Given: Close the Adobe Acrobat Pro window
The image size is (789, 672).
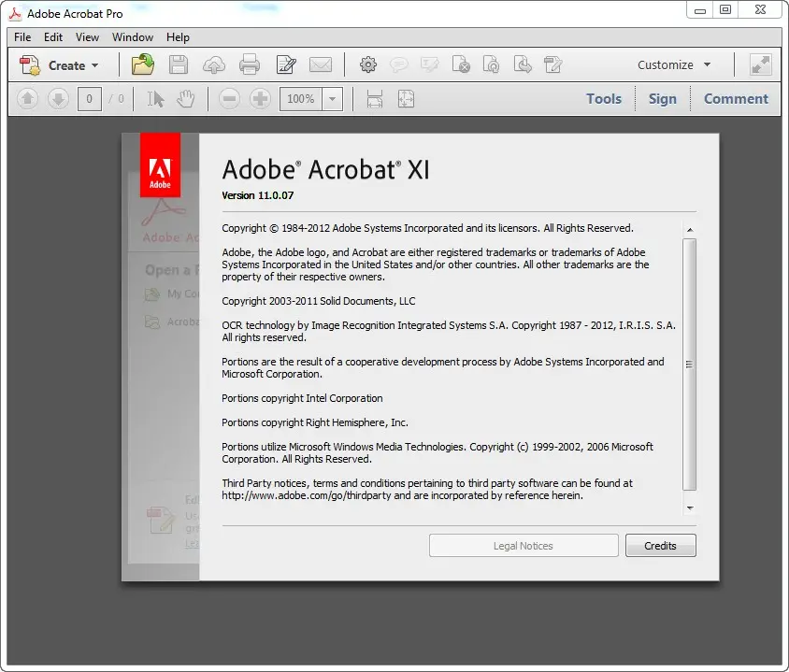Looking at the screenshot, I should click(760, 9).
